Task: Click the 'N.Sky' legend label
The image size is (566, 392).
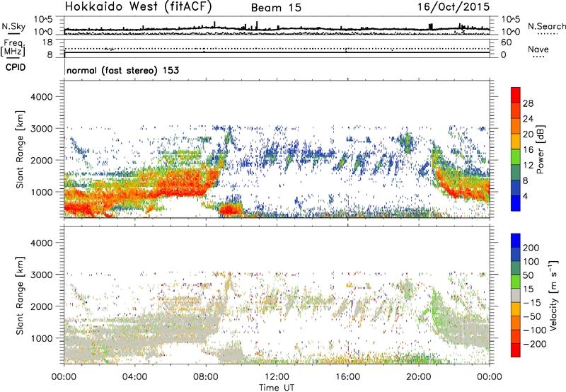Action: tap(13, 26)
